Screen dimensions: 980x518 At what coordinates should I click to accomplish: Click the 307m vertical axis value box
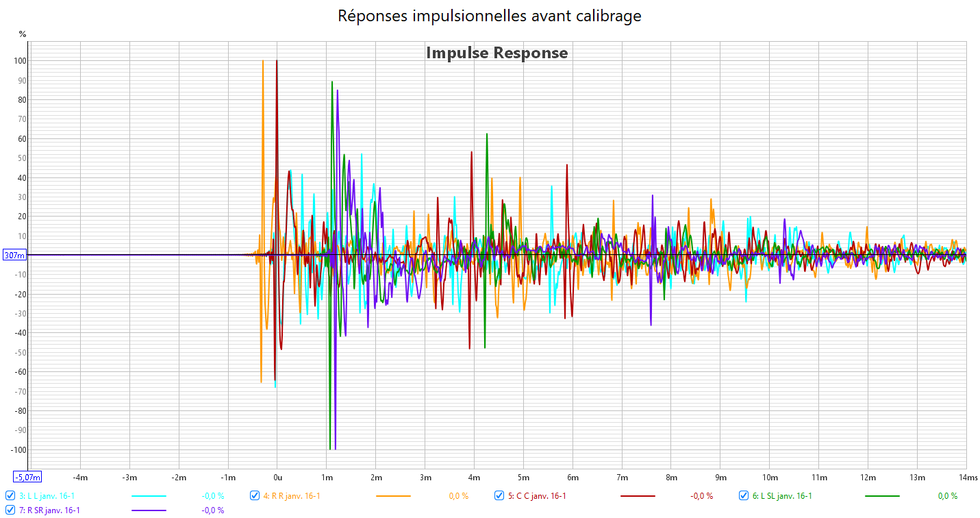tap(14, 255)
